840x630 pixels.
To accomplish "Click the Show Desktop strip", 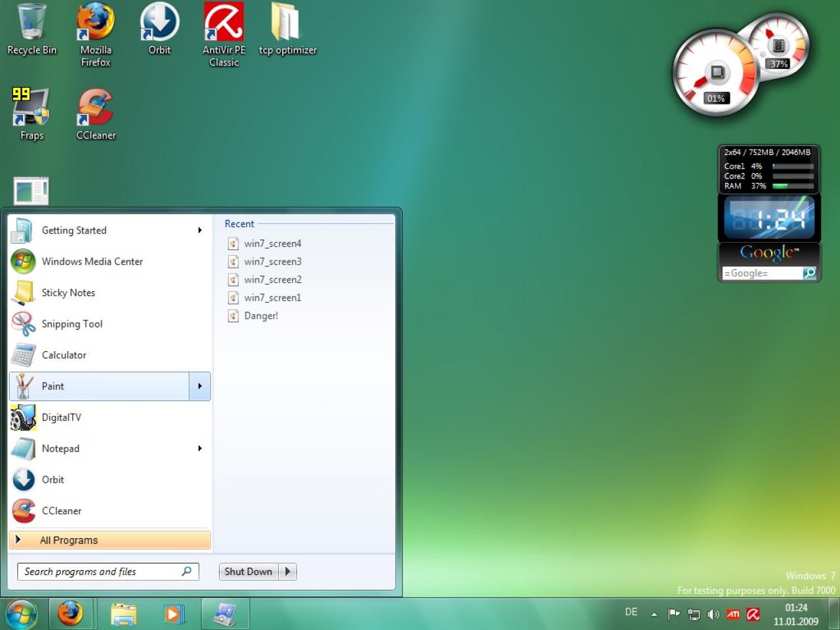I will [833, 614].
